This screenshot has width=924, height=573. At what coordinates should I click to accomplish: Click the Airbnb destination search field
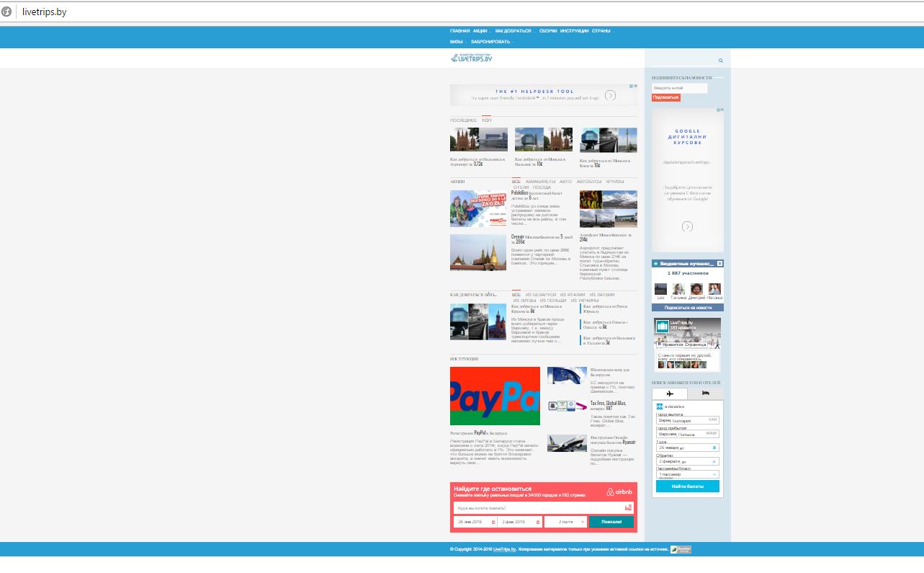pyautogui.click(x=544, y=508)
